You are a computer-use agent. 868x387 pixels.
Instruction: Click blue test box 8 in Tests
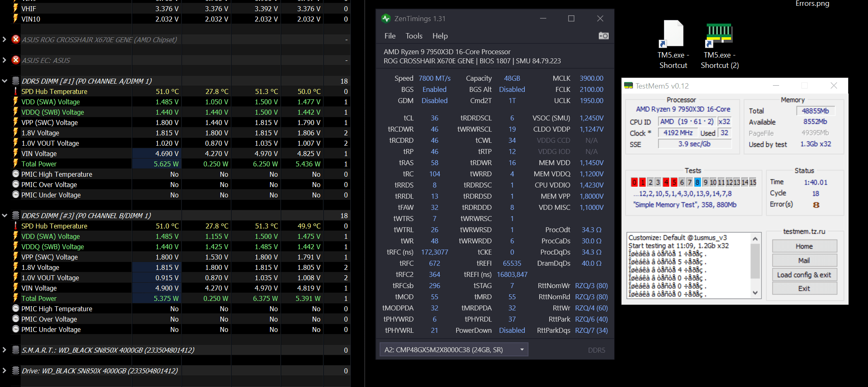pos(698,182)
